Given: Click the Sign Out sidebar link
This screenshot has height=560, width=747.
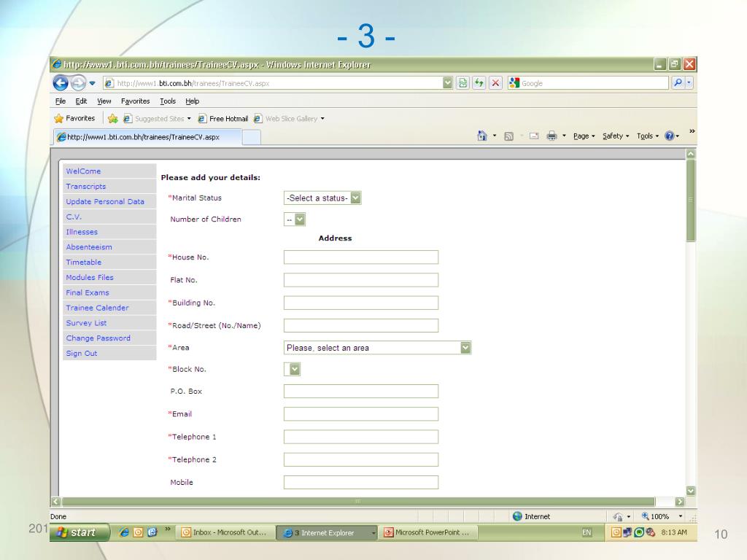Looking at the screenshot, I should (82, 354).
